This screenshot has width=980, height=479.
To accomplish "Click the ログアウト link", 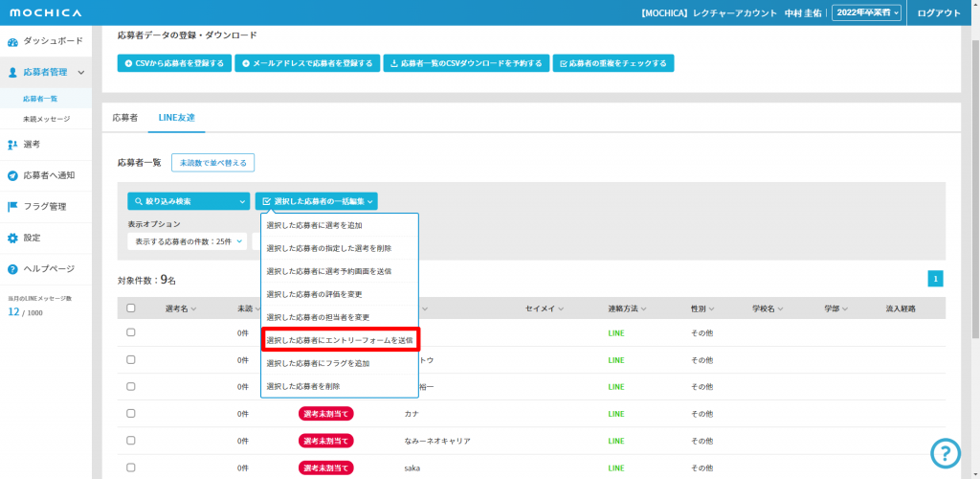I will (x=938, y=12).
